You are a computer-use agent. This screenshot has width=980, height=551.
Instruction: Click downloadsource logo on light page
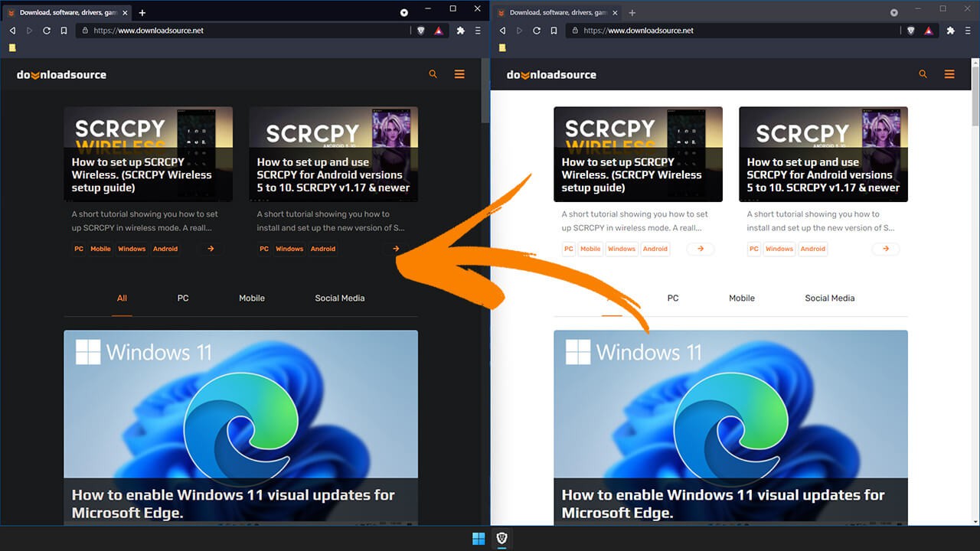(551, 75)
